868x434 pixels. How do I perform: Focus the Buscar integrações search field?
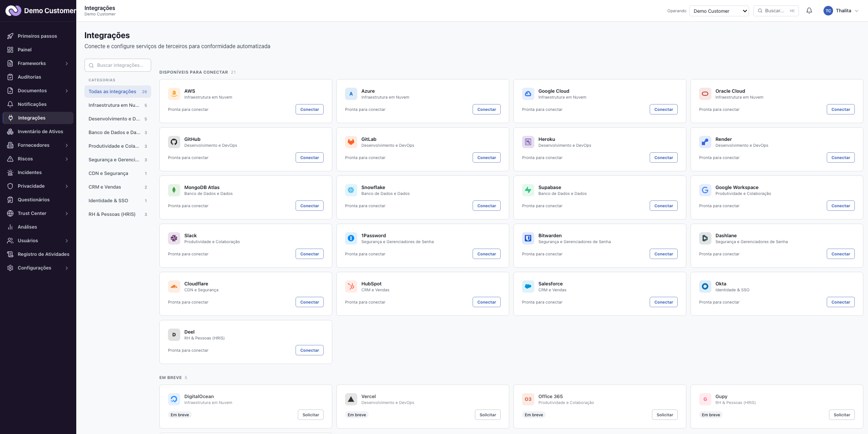point(118,65)
